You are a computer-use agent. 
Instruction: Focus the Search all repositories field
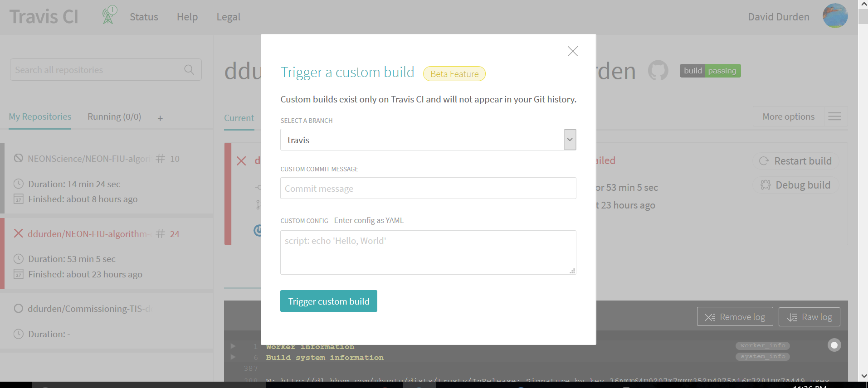tap(106, 70)
